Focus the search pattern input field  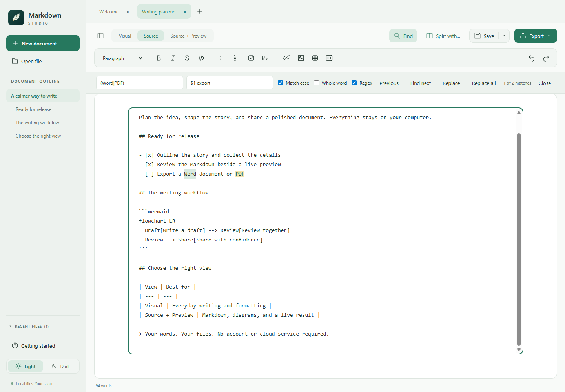(x=140, y=83)
